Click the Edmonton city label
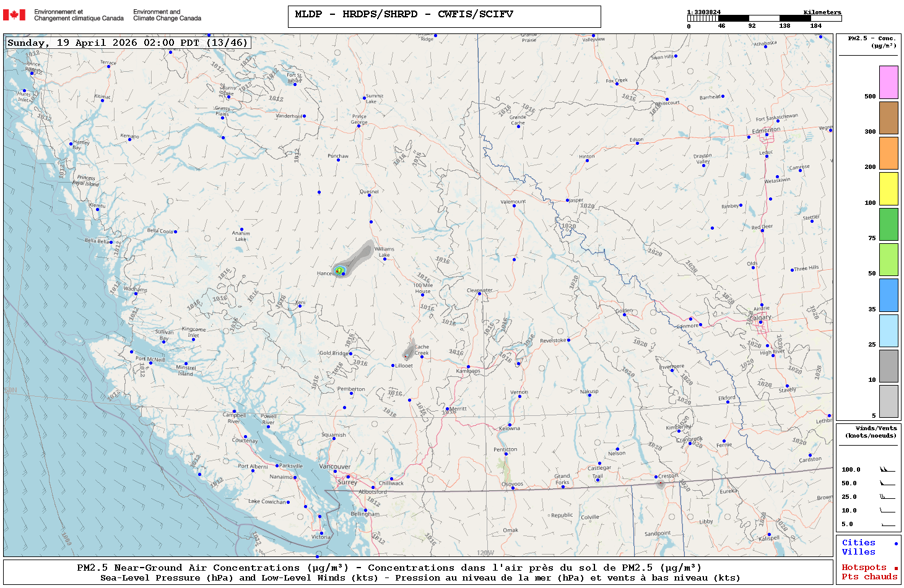Screen dimensions: 904x588 point(766,131)
